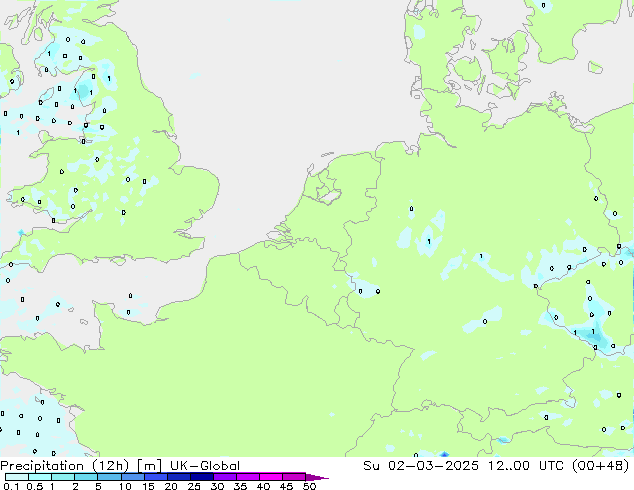
Task: Click the '(00+48)' forecast offset text
Action: click(600, 466)
